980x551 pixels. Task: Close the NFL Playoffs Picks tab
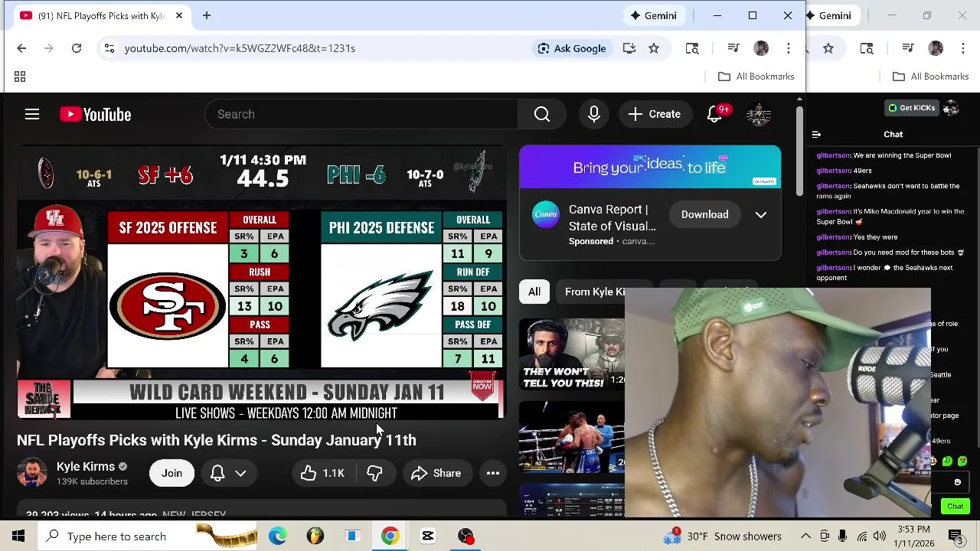[x=179, y=15]
